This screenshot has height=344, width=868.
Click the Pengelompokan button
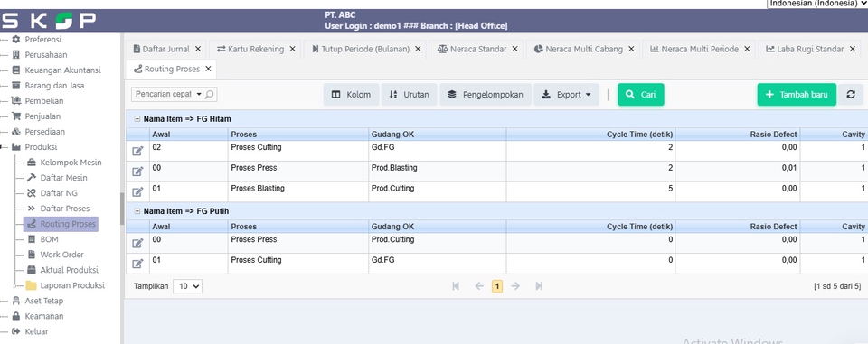click(486, 95)
